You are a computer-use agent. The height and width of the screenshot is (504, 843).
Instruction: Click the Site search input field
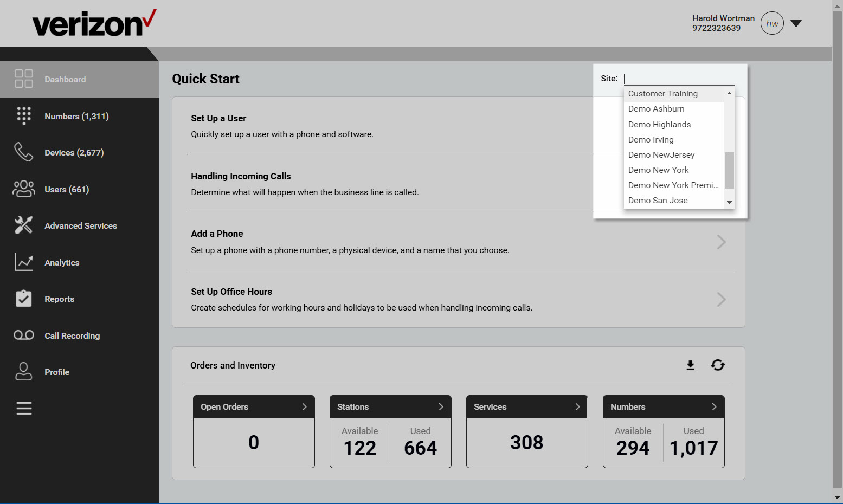[679, 79]
